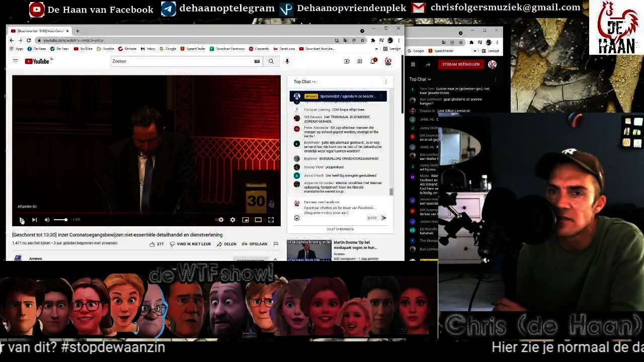Viewport: 644px width, 362px height.
Task: Open YouTube account avatar menu
Action: point(388,61)
